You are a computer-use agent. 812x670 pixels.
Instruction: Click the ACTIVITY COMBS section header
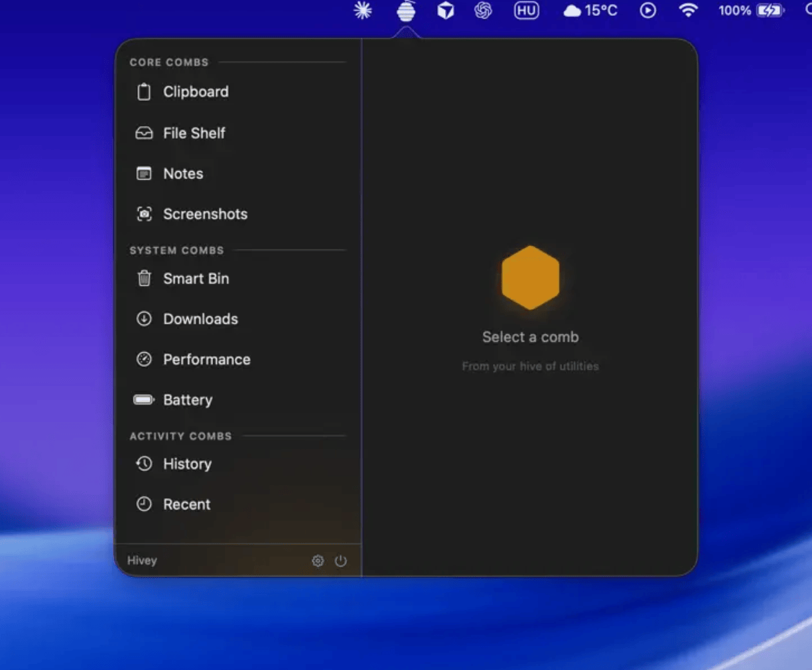[180, 436]
